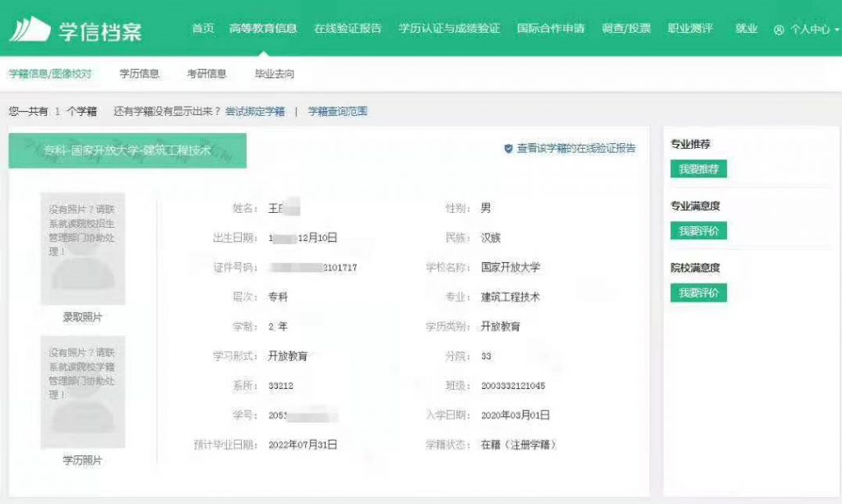
Task: Click the 录取照片 placeholder image
Action: click(83, 249)
